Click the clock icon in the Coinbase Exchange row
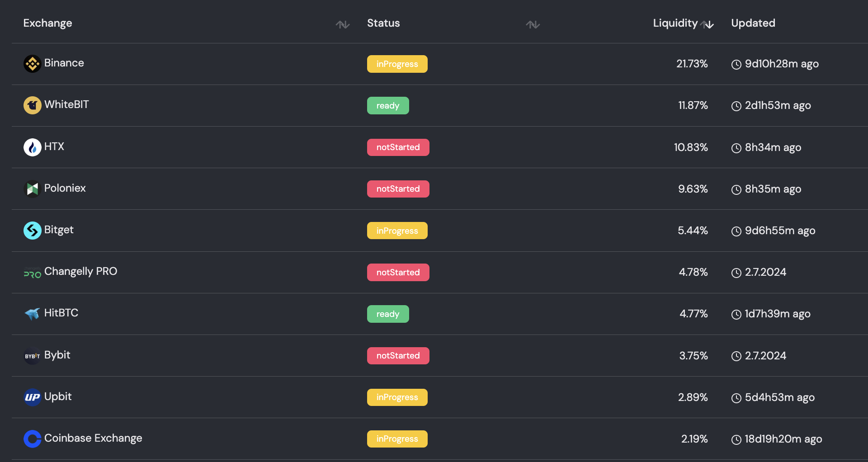868x462 pixels. pyautogui.click(x=736, y=440)
